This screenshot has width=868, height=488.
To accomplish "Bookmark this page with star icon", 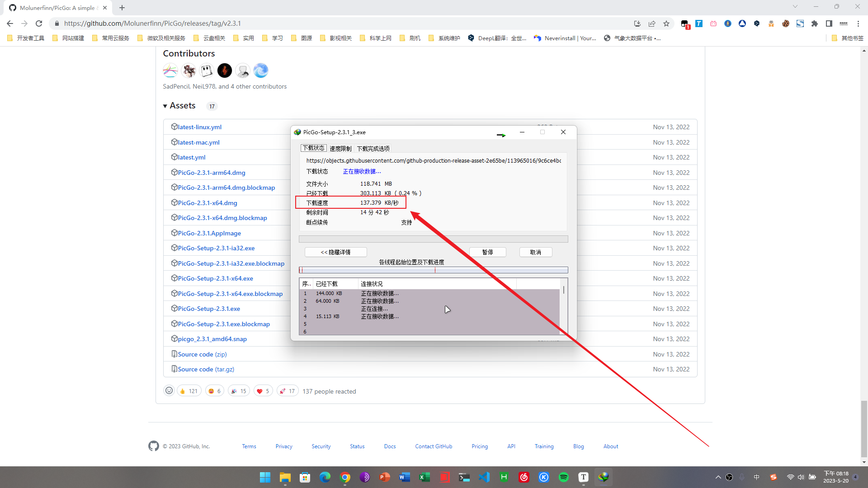I will coord(666,23).
